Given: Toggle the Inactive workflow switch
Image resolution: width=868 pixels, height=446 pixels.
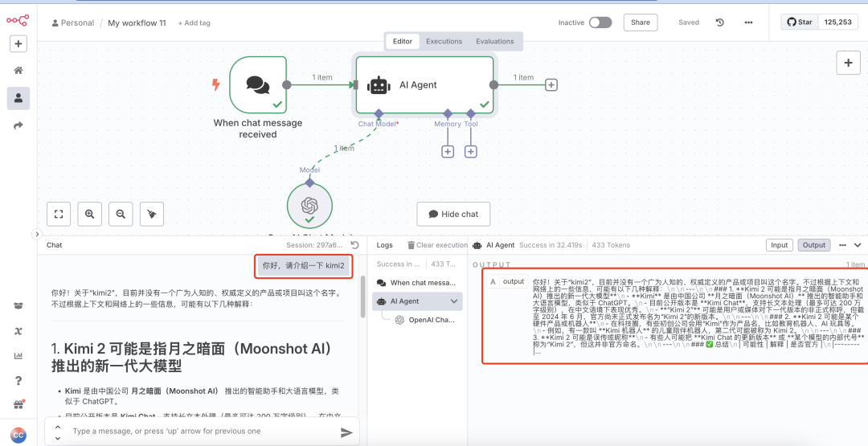Looking at the screenshot, I should [x=600, y=23].
